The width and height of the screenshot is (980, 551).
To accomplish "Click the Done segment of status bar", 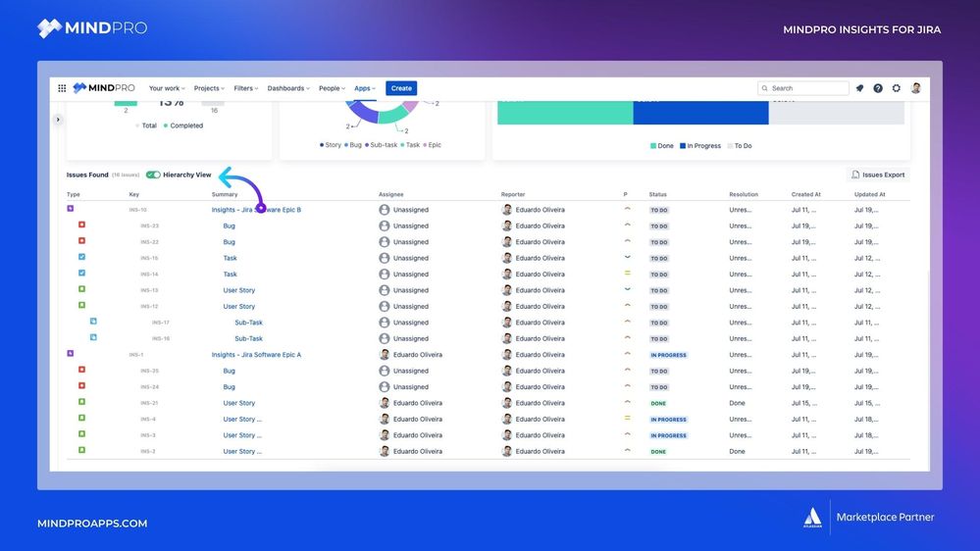I will pos(565,113).
